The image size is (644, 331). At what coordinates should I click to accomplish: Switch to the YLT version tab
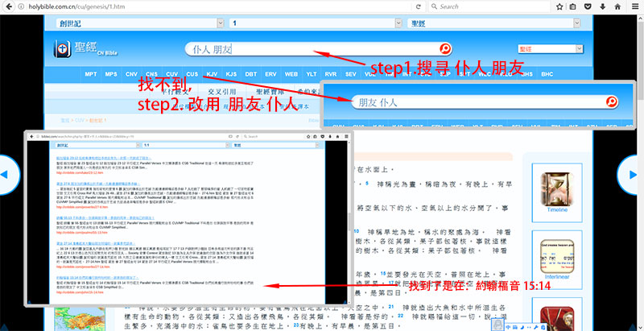(312, 74)
